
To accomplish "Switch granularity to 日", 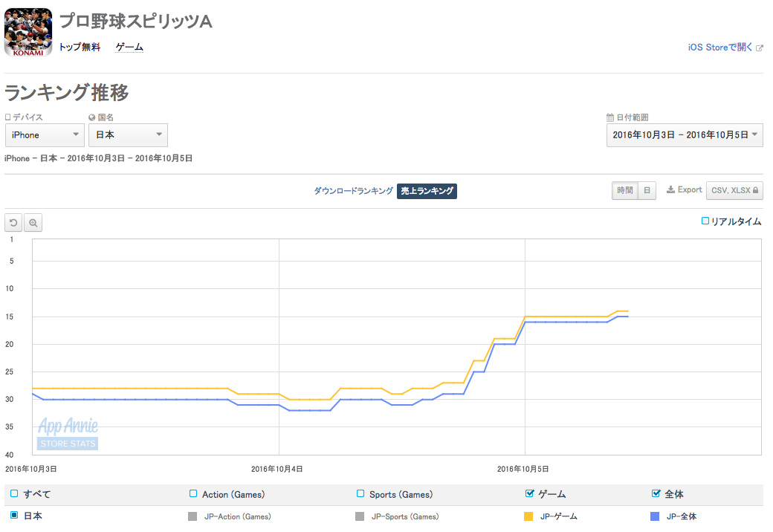I will (x=647, y=190).
